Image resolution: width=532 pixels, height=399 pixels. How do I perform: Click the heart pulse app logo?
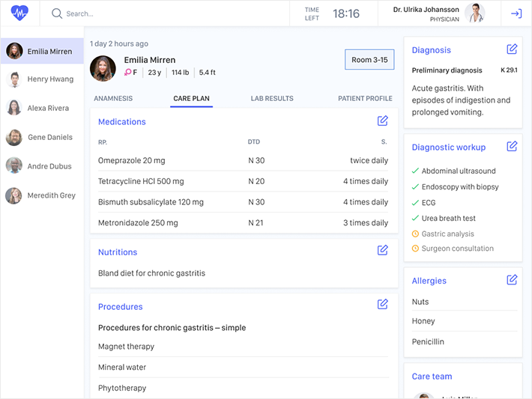(x=19, y=13)
